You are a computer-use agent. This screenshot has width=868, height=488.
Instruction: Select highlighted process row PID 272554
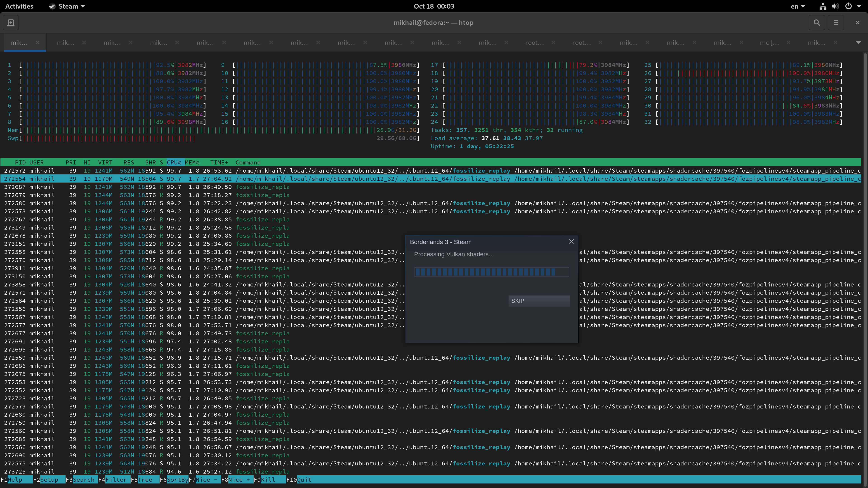pos(431,179)
